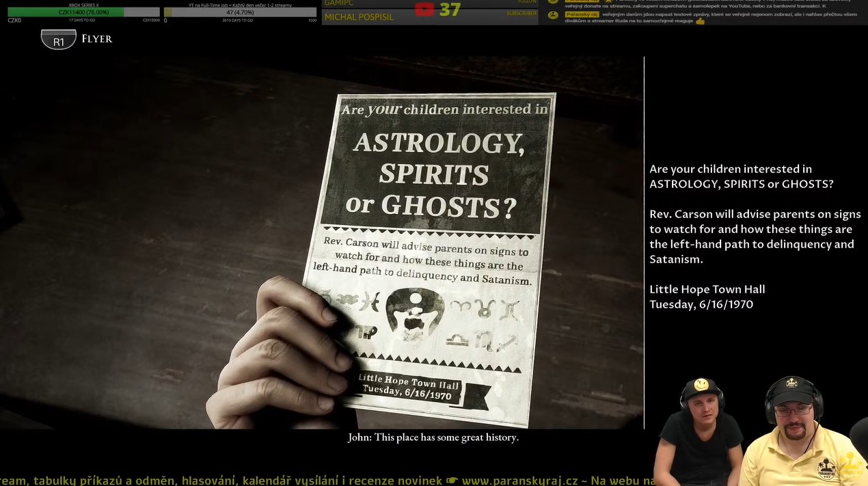The width and height of the screenshot is (868, 486).
Task: Click the John subtitle line
Action: 433,437
